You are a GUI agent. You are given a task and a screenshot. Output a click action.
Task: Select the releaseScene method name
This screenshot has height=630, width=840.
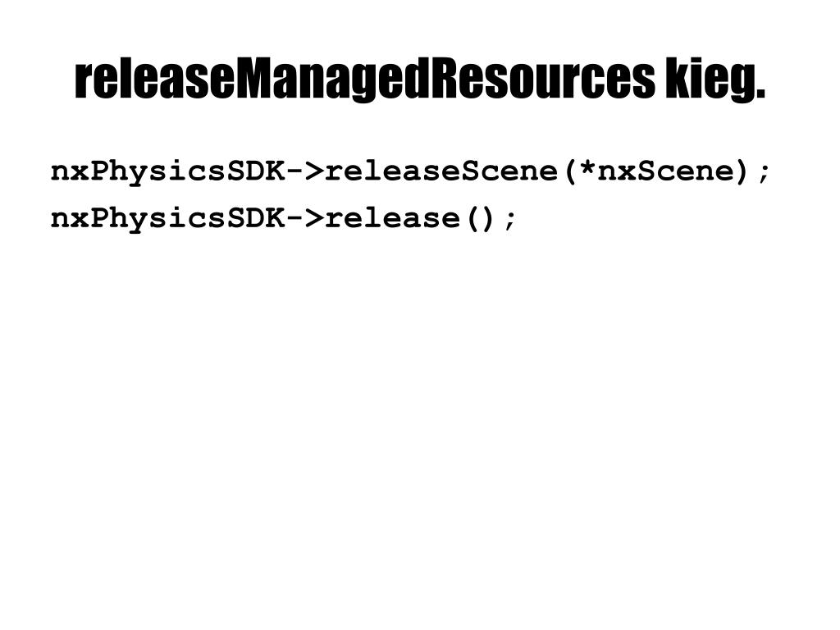tap(441, 171)
